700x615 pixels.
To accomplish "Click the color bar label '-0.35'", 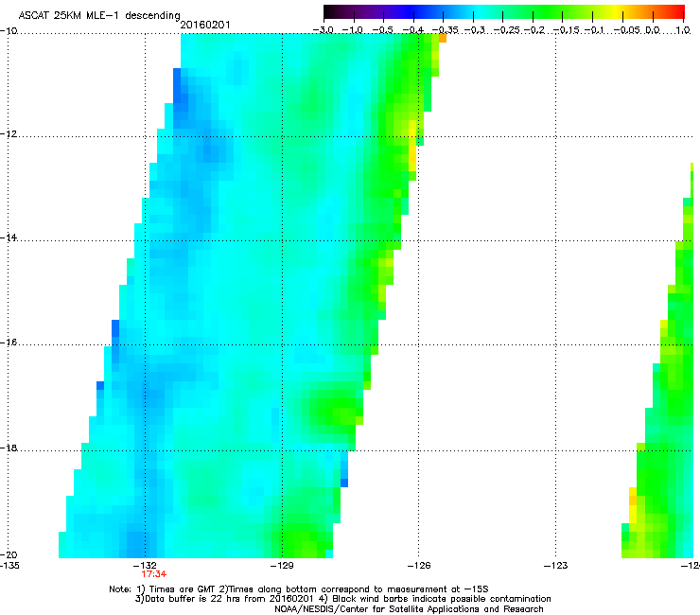I will coord(446,30).
